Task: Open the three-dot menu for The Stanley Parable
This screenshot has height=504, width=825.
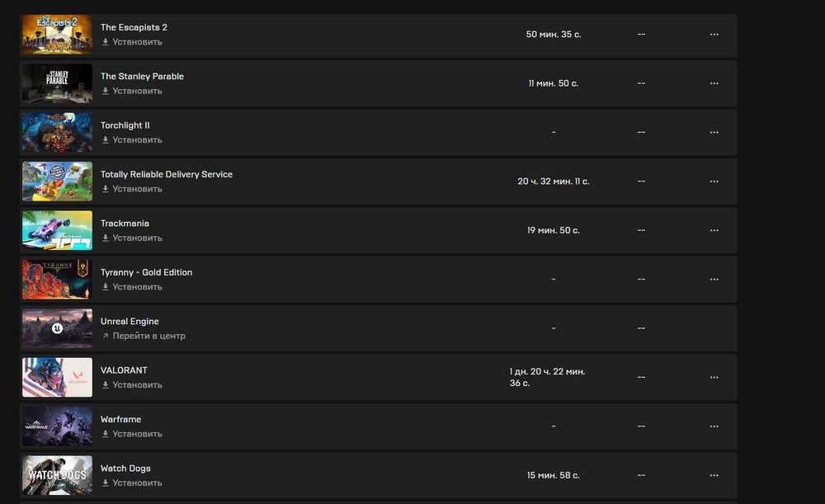Action: point(714,83)
